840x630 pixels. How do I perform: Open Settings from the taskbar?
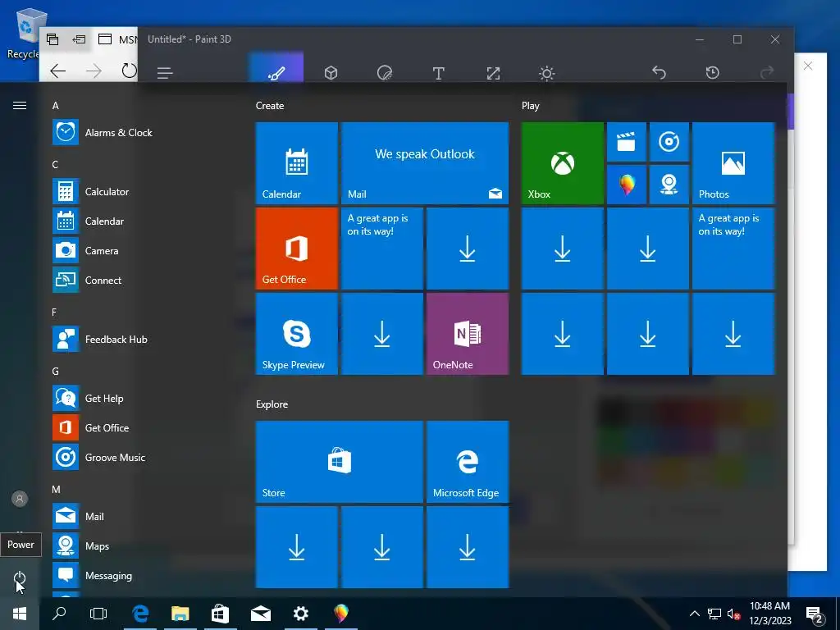pos(300,614)
